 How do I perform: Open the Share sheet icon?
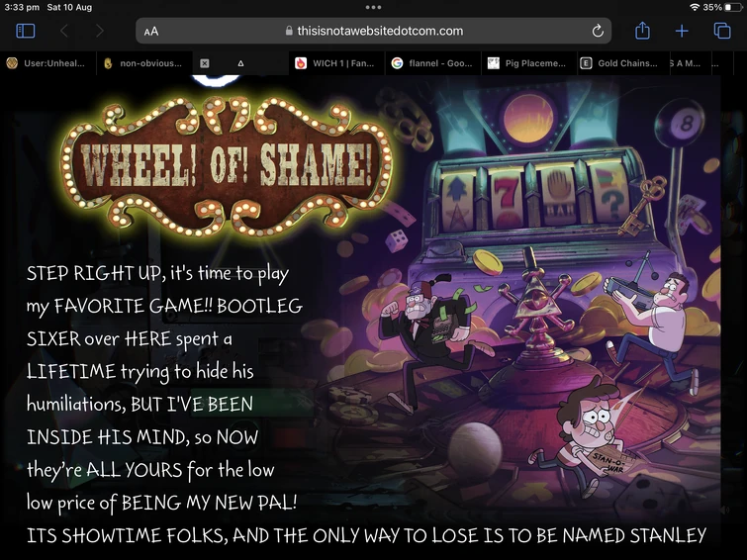click(x=642, y=31)
